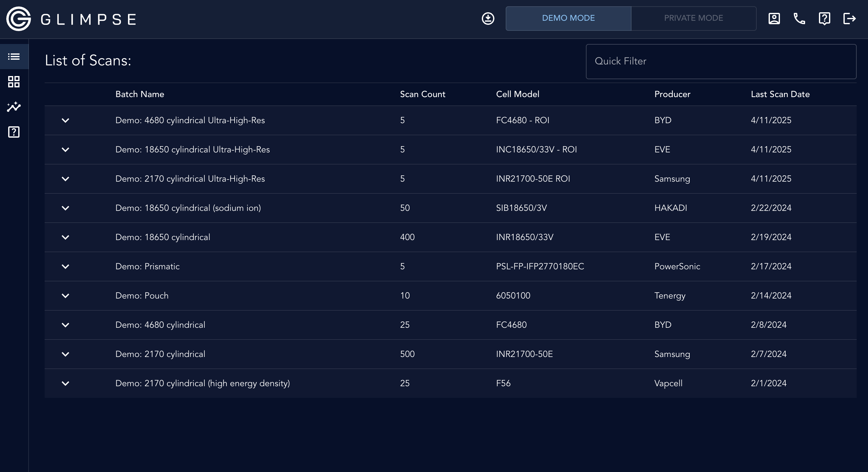Click the download icon in header
The image size is (868, 472).
pyautogui.click(x=487, y=19)
